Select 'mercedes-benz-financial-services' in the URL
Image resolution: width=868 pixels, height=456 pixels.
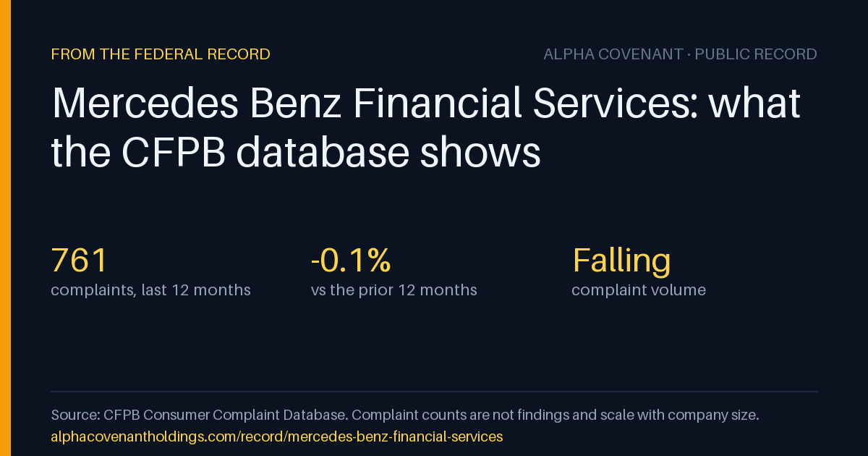click(x=378, y=437)
